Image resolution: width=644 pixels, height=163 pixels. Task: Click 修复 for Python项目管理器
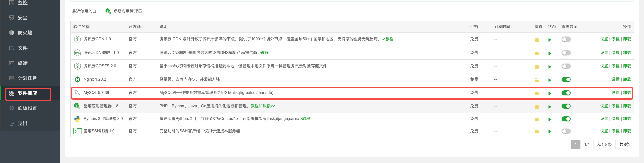tap(615, 119)
